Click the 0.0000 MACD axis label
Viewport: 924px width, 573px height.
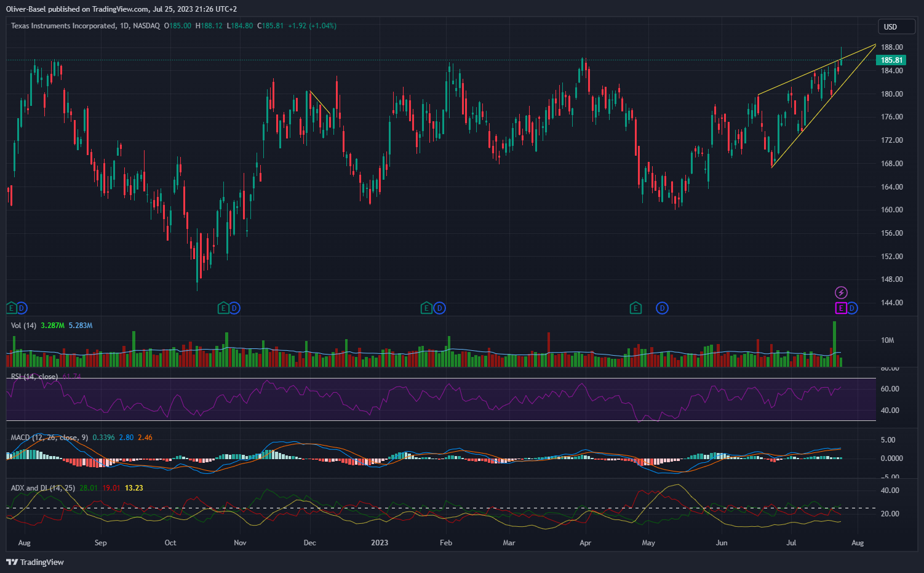[x=891, y=459]
